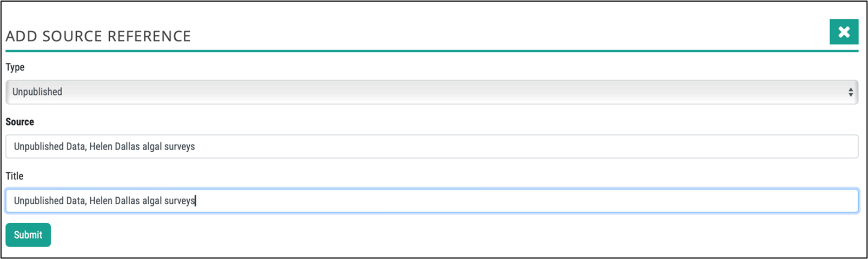Click the word 'Unpublished' inside Source field

tap(39, 146)
